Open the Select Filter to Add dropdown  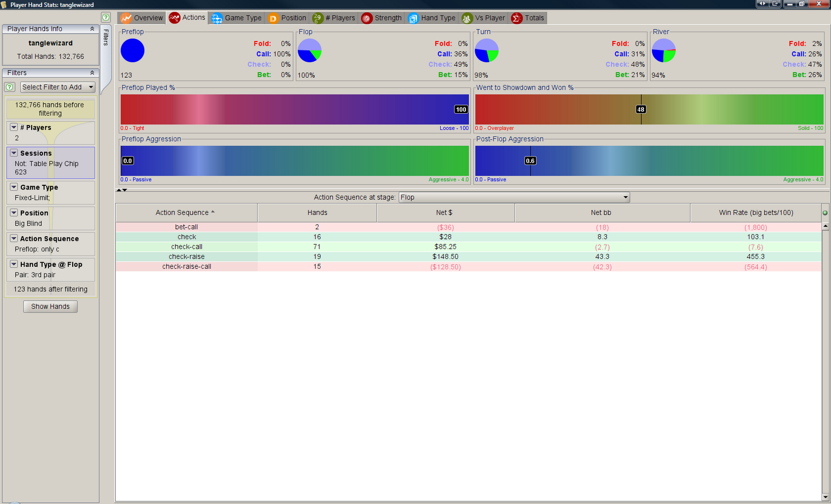pos(58,87)
